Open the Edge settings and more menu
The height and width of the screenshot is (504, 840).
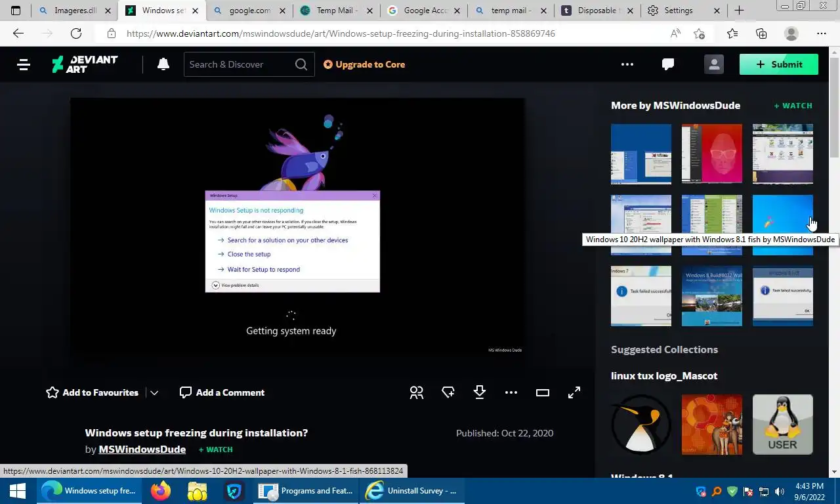point(822,33)
